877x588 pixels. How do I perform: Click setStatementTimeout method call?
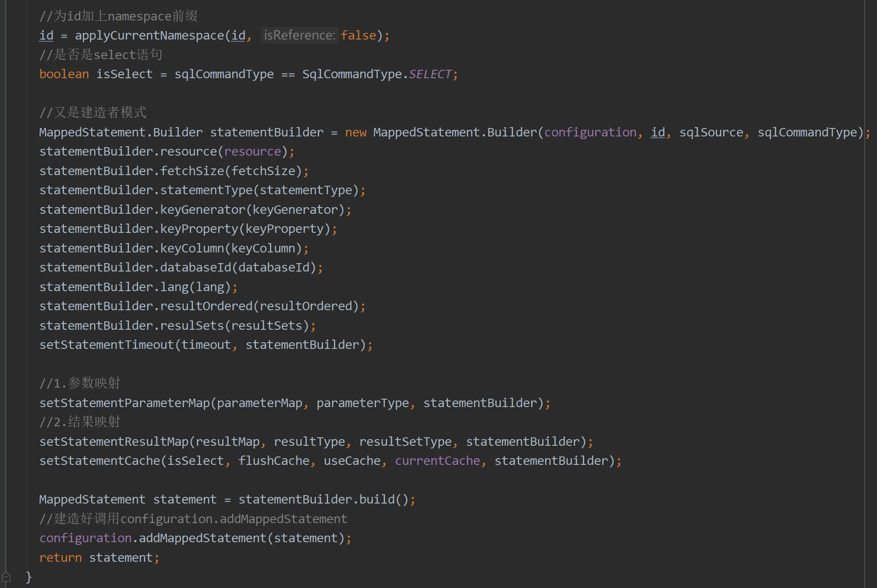click(x=107, y=345)
